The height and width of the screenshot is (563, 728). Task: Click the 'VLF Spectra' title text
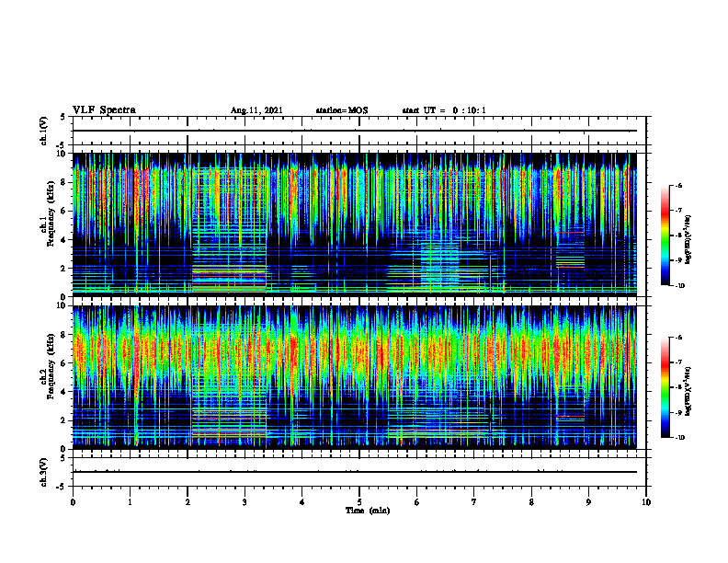click(104, 110)
